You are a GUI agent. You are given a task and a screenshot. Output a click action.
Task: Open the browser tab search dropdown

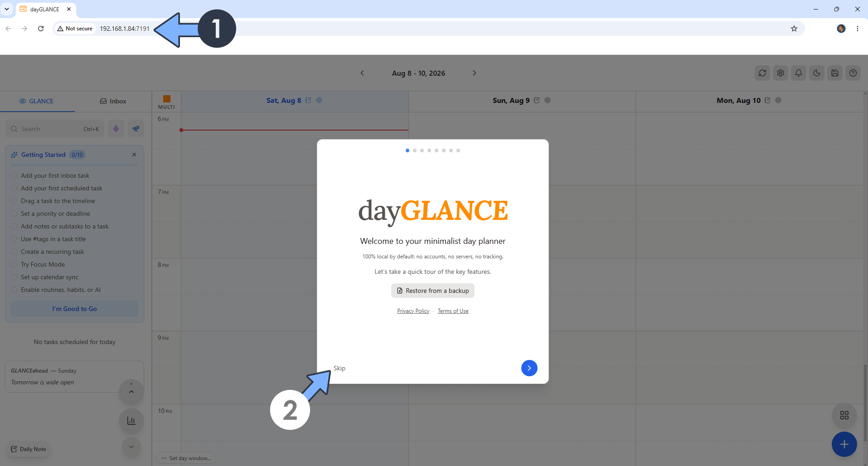(x=7, y=9)
